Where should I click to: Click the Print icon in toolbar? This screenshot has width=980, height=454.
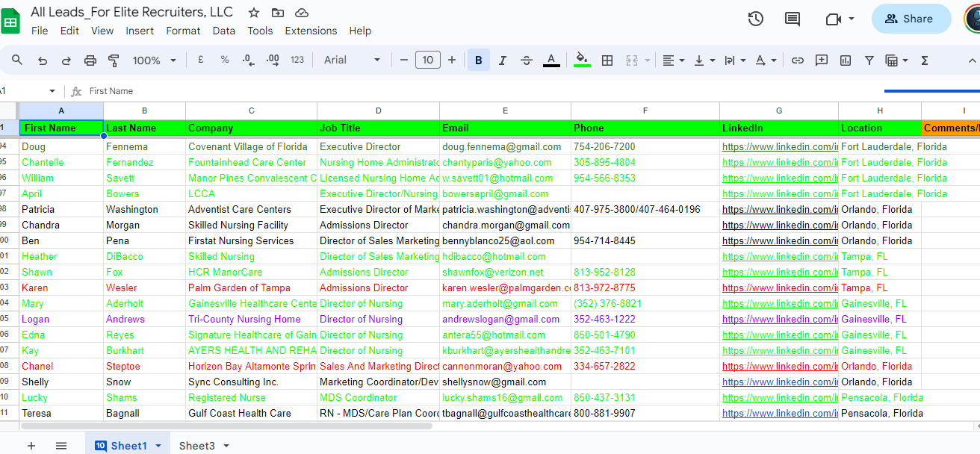pyautogui.click(x=90, y=60)
